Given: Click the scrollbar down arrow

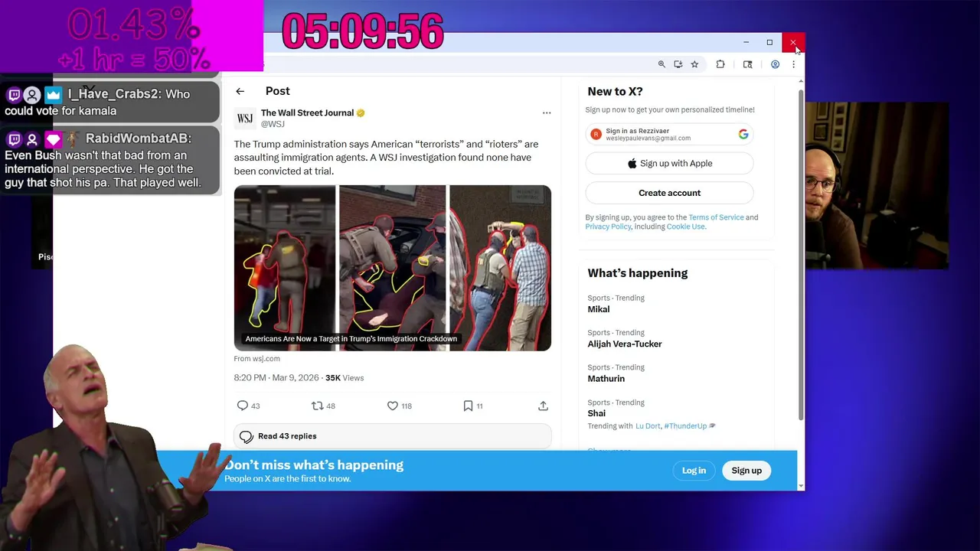Looking at the screenshot, I should (x=801, y=485).
